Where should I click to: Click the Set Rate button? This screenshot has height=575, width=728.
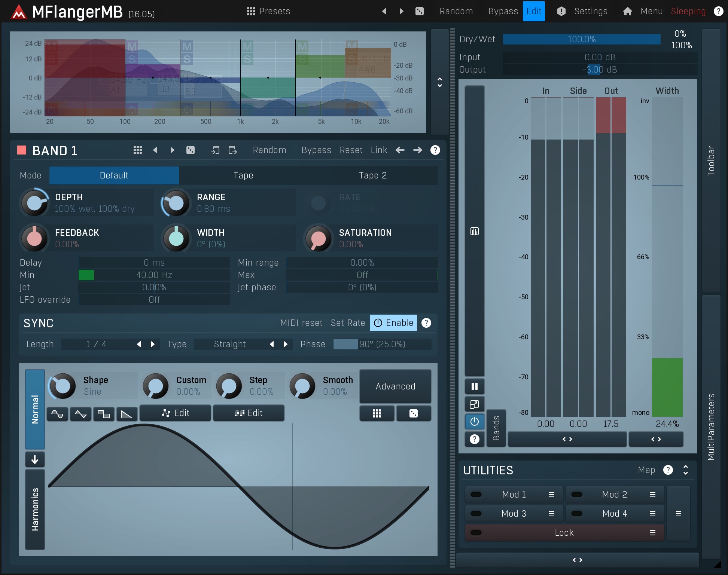348,323
